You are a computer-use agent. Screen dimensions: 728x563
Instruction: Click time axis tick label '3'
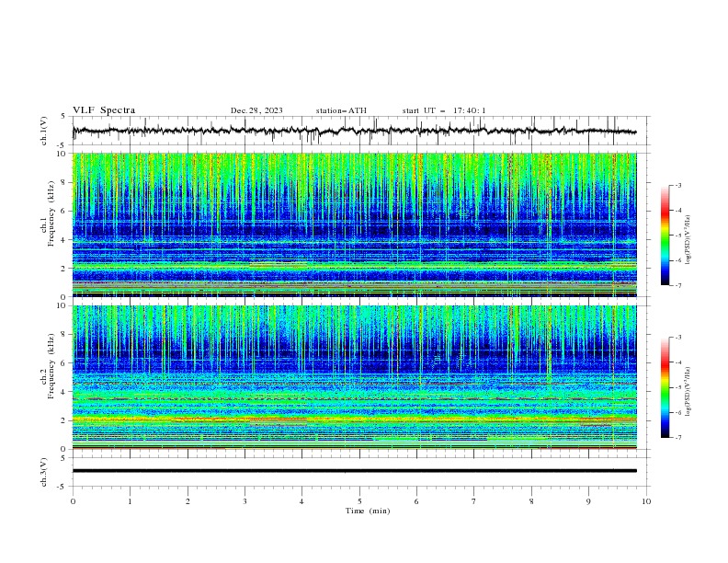(245, 501)
